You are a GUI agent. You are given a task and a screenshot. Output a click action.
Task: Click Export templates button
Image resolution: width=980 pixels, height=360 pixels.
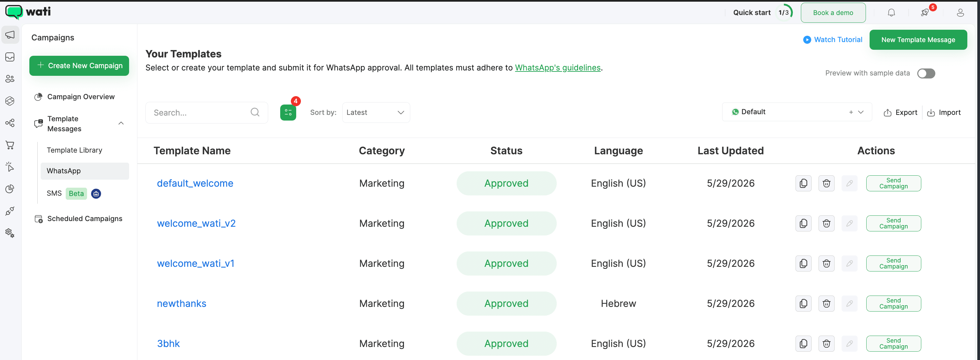pos(900,113)
